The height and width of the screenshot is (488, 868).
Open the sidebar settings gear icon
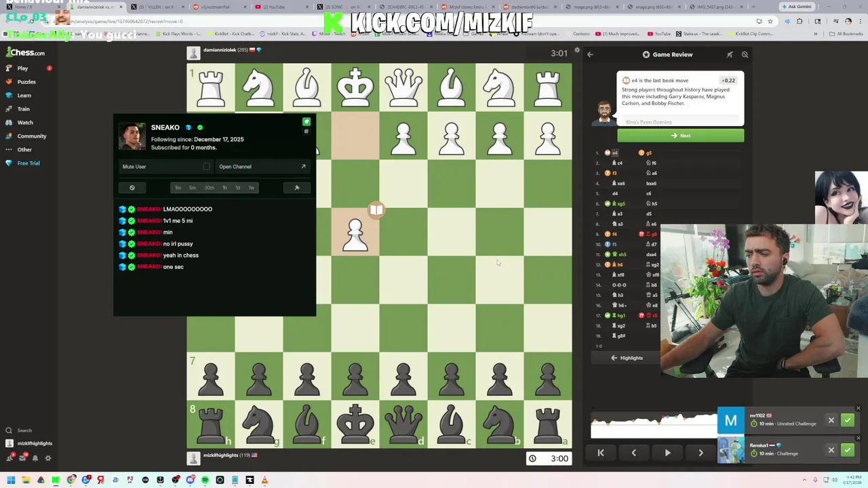(x=47, y=458)
